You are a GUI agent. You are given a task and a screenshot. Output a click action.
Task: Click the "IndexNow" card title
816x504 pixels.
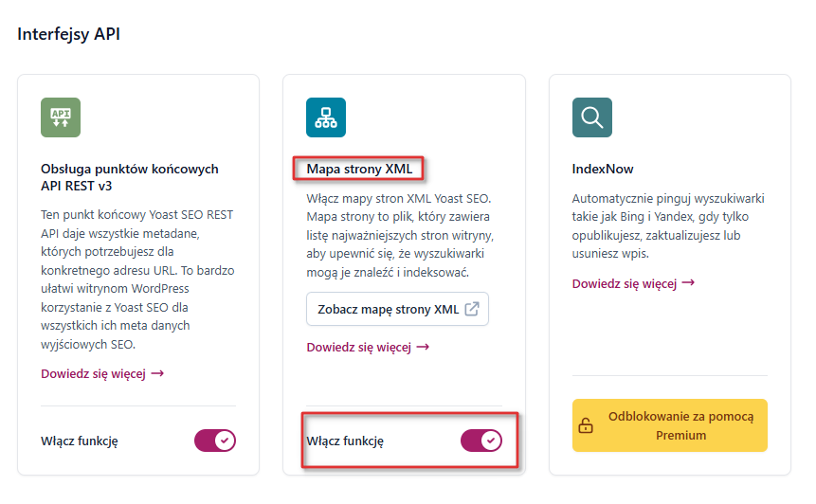click(603, 170)
